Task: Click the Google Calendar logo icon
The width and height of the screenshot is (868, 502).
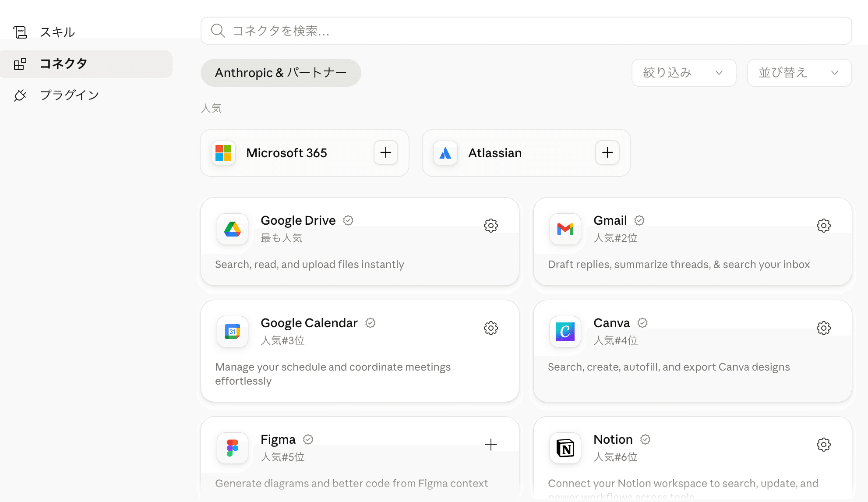Action: [x=233, y=332]
